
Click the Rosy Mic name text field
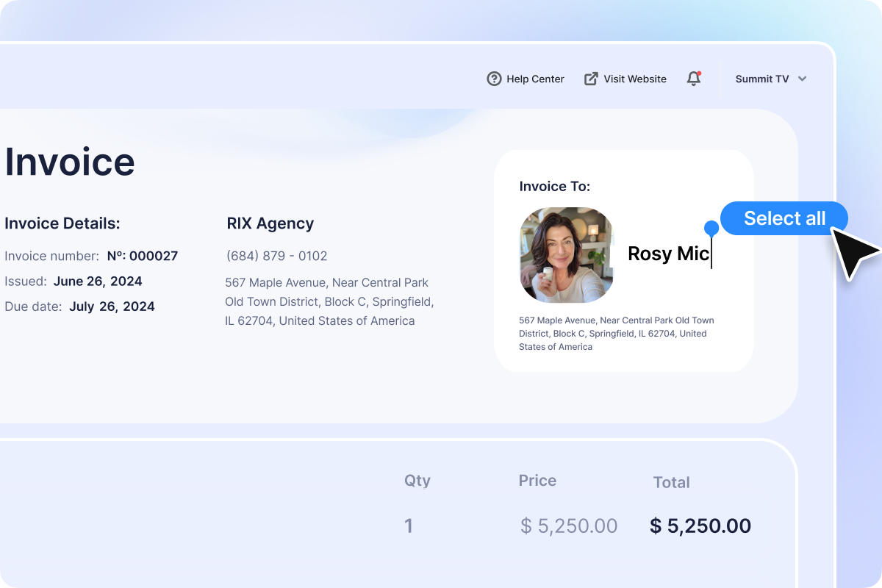[x=669, y=254]
